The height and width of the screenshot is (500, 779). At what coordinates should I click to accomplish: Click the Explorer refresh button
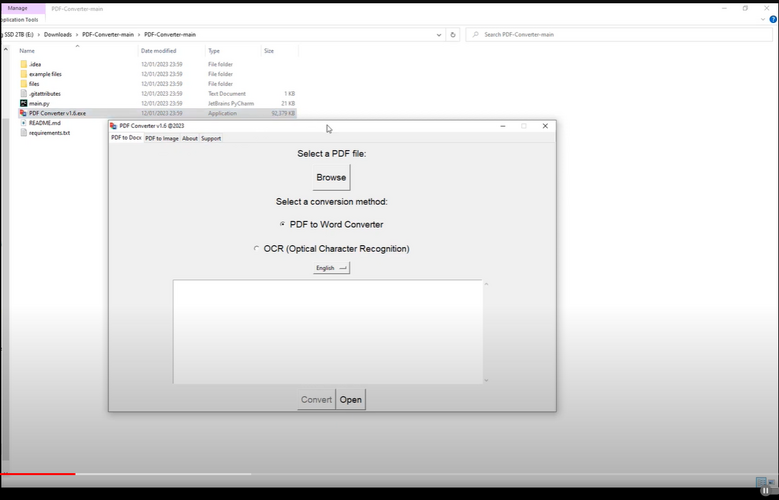coord(453,35)
